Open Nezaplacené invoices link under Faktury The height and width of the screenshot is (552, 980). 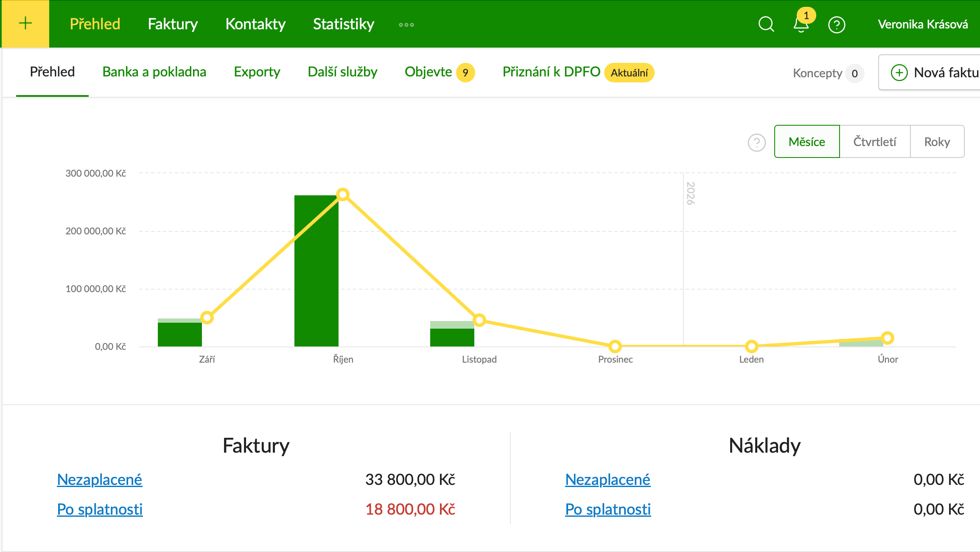point(99,479)
